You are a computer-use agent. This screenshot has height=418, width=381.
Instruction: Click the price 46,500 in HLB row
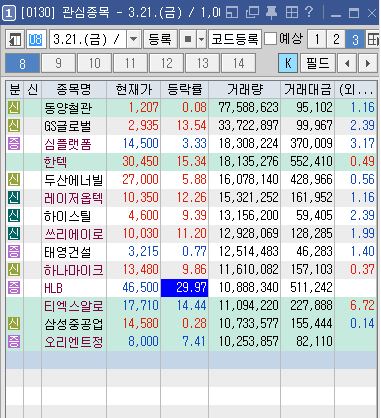(140, 288)
